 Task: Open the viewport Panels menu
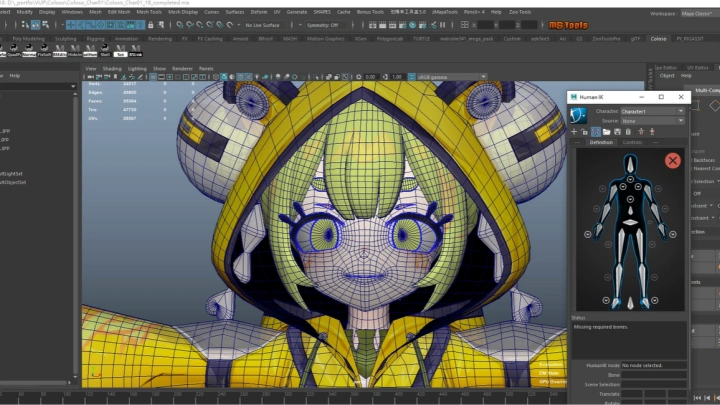[206, 68]
